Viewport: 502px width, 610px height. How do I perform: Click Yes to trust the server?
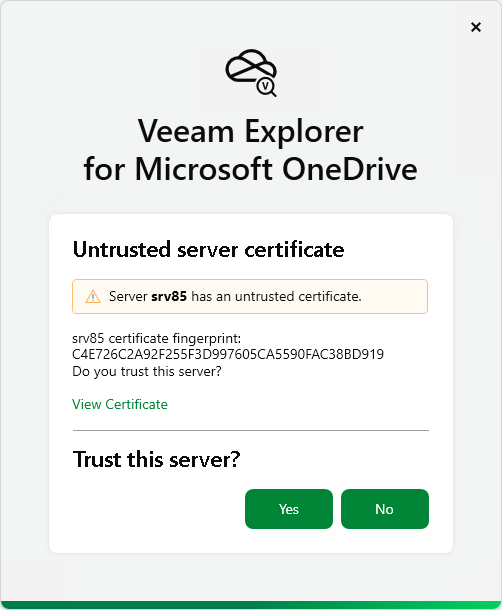pos(289,509)
